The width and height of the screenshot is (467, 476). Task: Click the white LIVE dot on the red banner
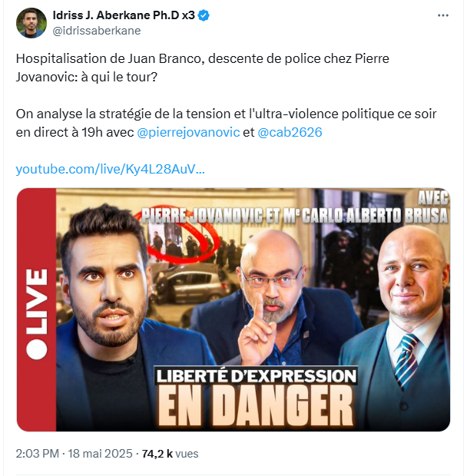(x=37, y=349)
